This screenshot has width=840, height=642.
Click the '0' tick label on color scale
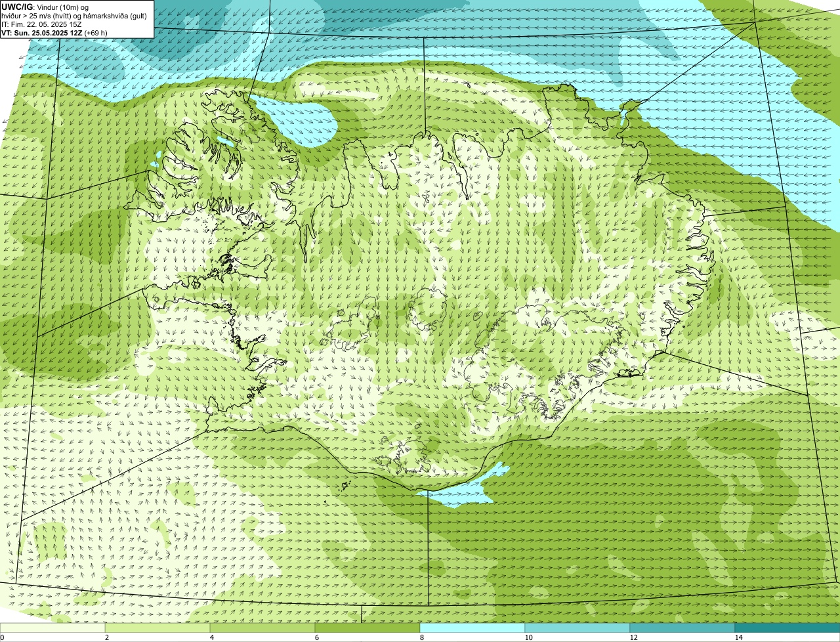[x=3, y=637]
